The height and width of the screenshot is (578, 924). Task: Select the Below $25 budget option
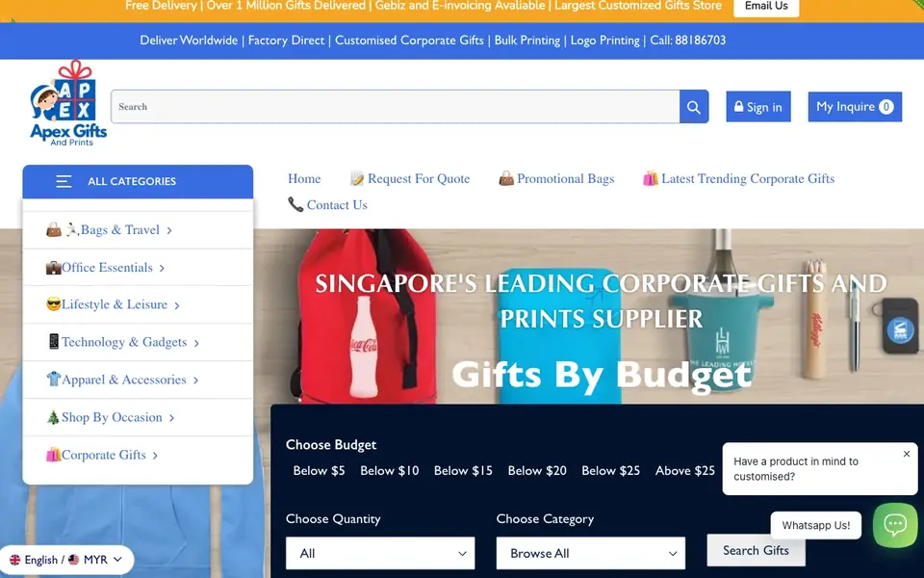[x=610, y=471]
